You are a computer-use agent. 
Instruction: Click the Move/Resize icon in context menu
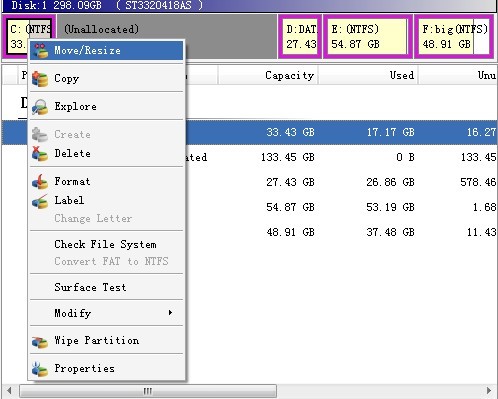[x=40, y=51]
